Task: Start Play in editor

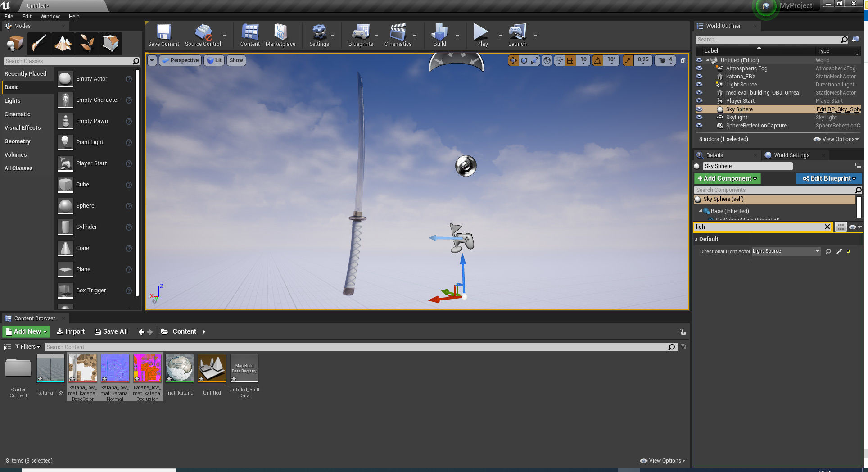Action: (481, 35)
